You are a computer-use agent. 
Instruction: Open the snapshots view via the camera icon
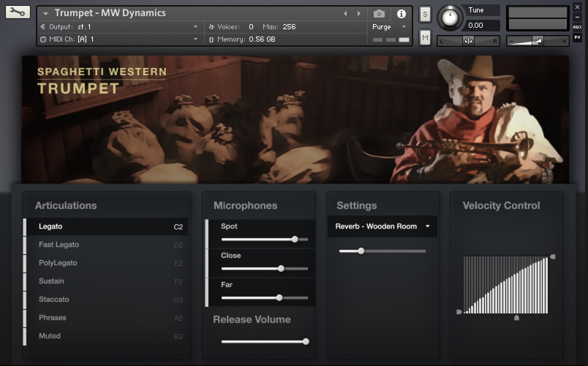tap(379, 13)
